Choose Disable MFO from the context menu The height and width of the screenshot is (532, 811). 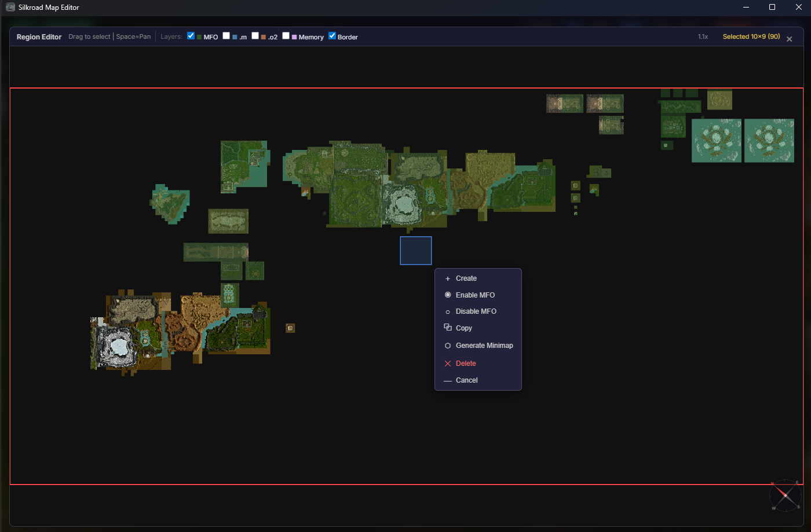click(478, 311)
